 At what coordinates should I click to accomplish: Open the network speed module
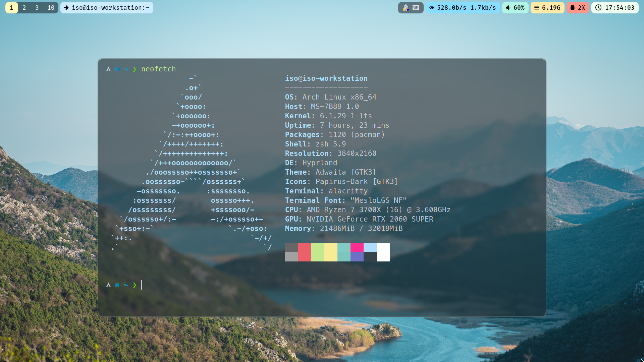pos(463,7)
